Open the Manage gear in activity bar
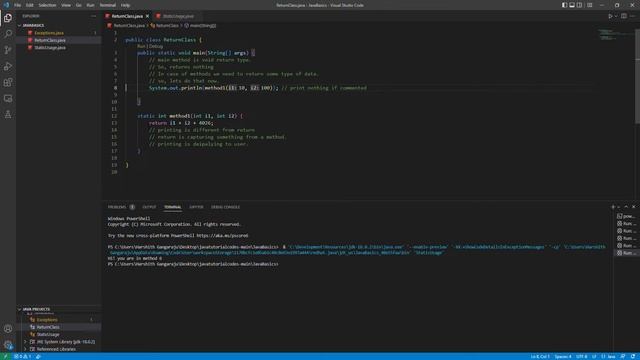Viewport: 640px width, 360px height. pyautogui.click(x=8, y=345)
